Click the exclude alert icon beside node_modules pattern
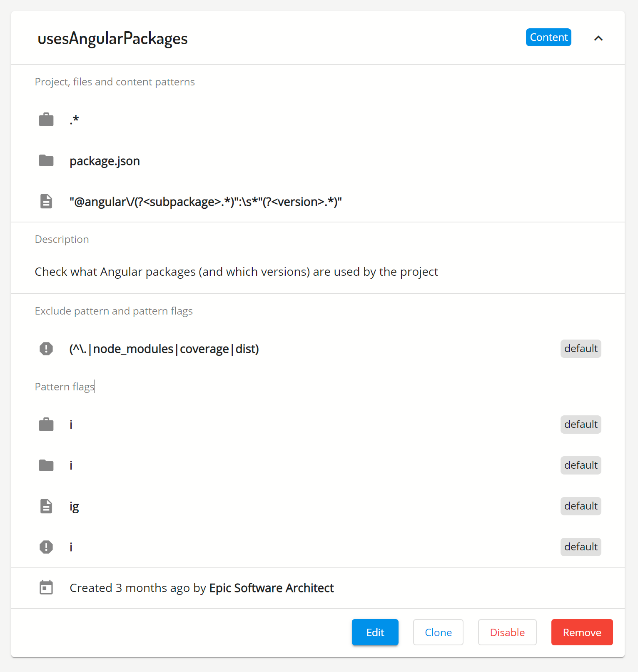This screenshot has height=672, width=638. [46, 348]
